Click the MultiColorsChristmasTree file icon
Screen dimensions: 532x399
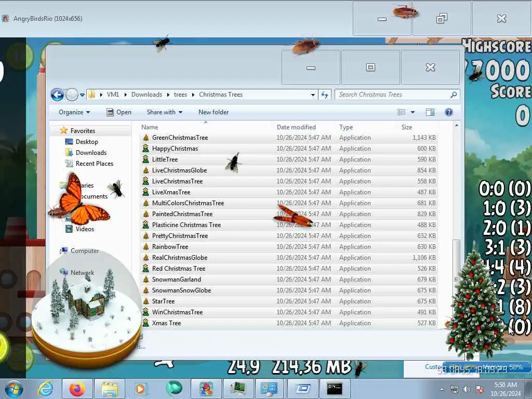point(146,203)
